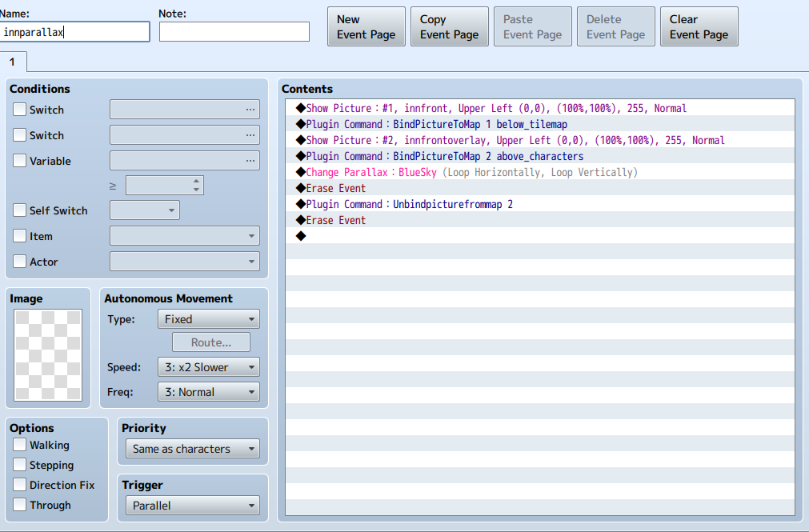Open the movement Type dropdown
Screen dimensions: 809x532
click(208, 319)
